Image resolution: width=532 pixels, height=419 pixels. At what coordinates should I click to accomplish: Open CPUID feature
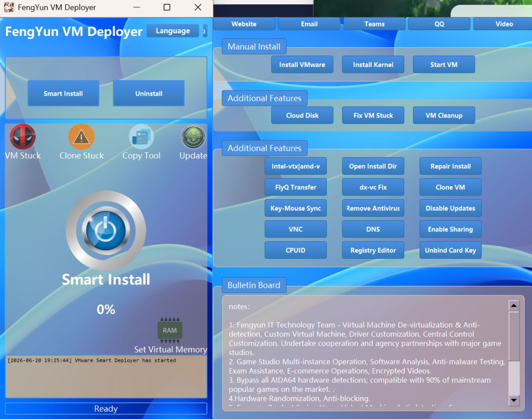click(x=296, y=250)
